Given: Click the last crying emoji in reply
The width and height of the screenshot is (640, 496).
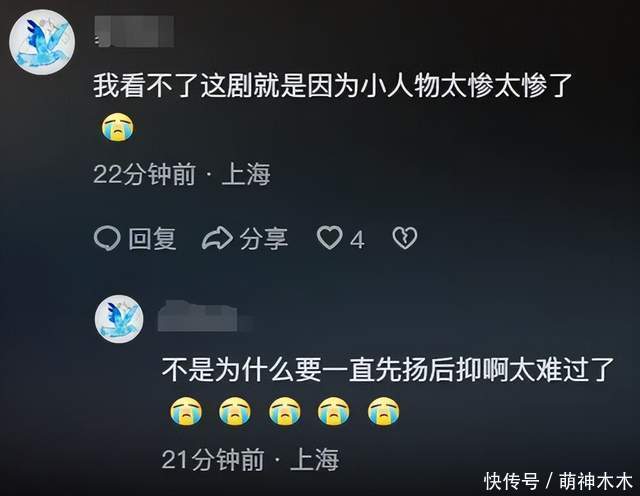Looking at the screenshot, I should [384, 411].
